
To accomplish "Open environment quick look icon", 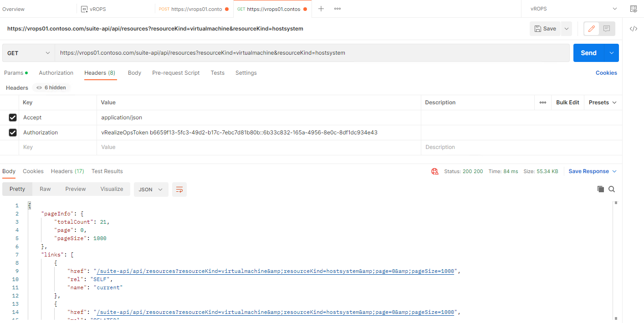I will (x=634, y=9).
